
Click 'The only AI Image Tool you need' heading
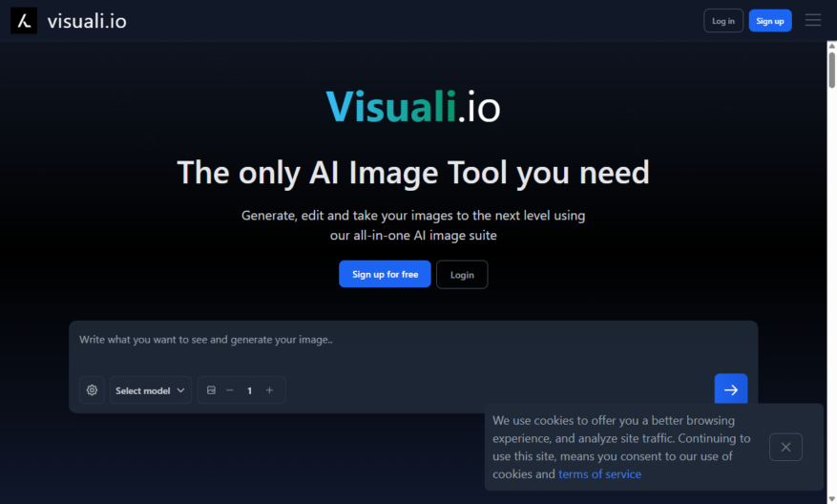[x=413, y=173]
